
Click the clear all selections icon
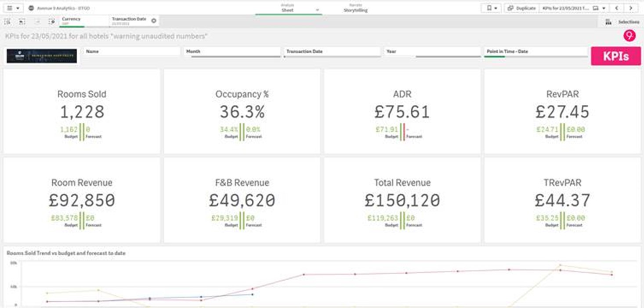pyautogui.click(x=52, y=21)
